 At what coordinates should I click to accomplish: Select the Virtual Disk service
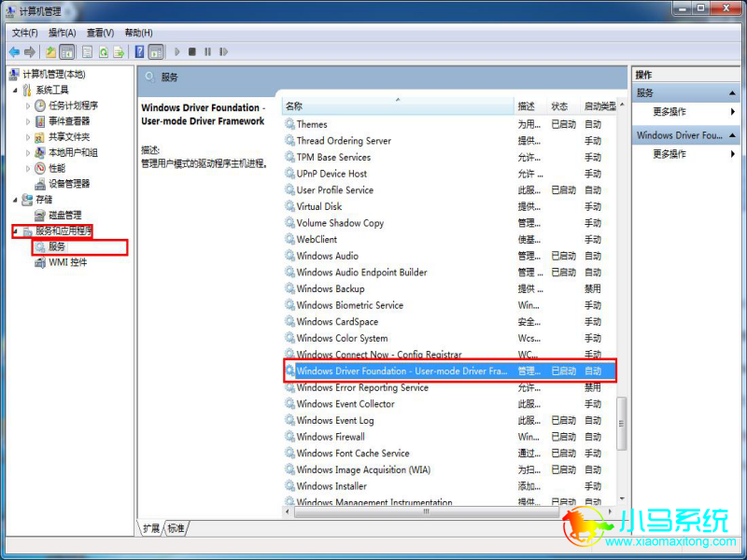click(x=449, y=206)
